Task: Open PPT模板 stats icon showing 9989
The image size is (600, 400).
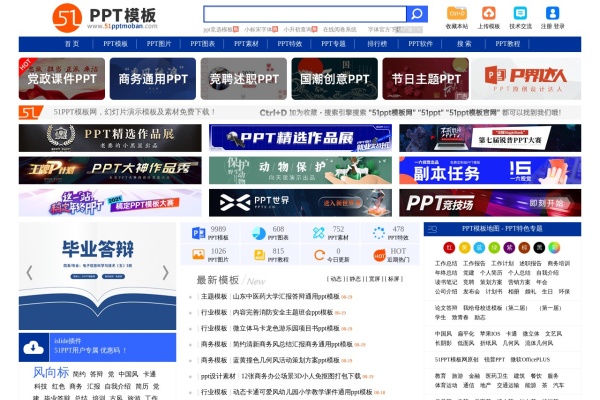Action: (x=198, y=234)
